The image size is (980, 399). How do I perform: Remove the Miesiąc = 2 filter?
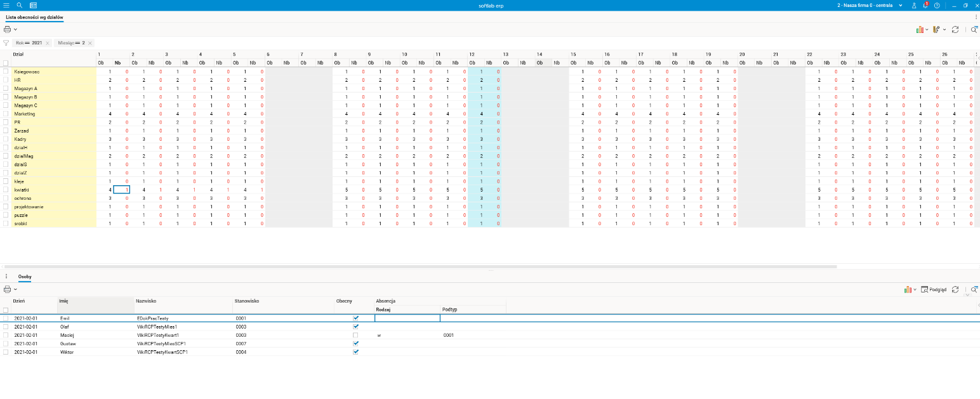91,43
